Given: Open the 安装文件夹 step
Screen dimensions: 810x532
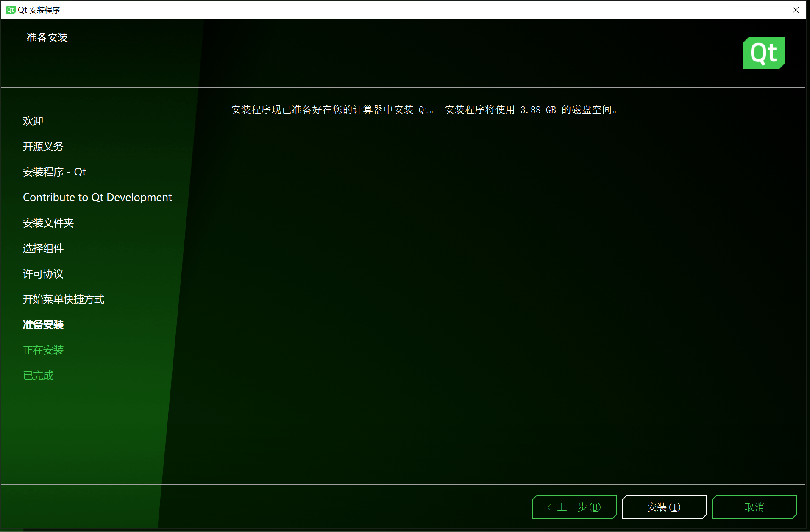Looking at the screenshot, I should tap(48, 223).
